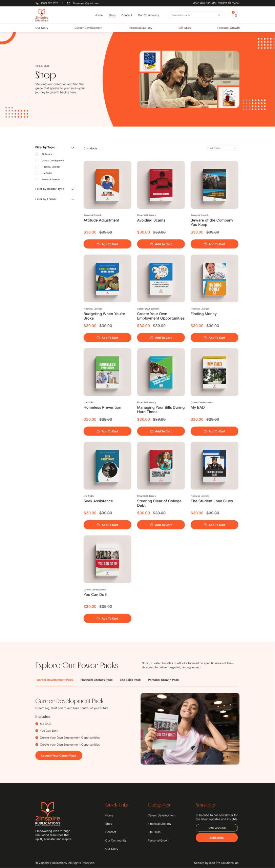Expand Filter by Format section
Screen dimensions: 275x868
click(x=55, y=199)
